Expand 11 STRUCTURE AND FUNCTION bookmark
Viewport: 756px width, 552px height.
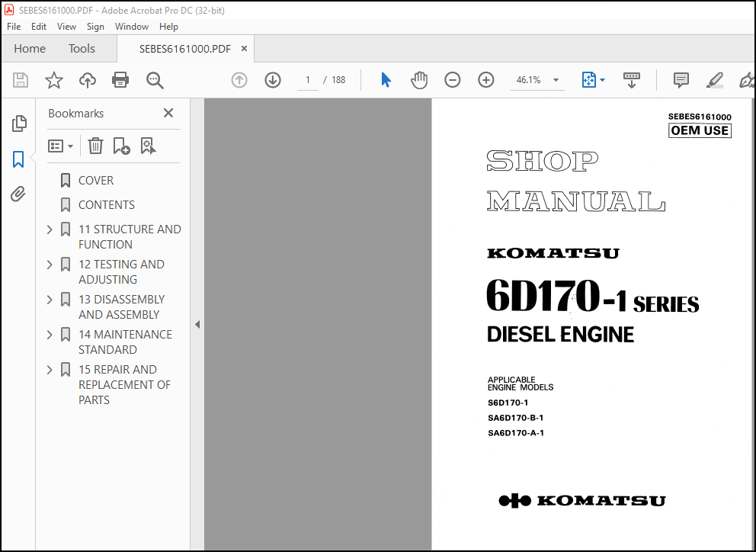click(50, 229)
